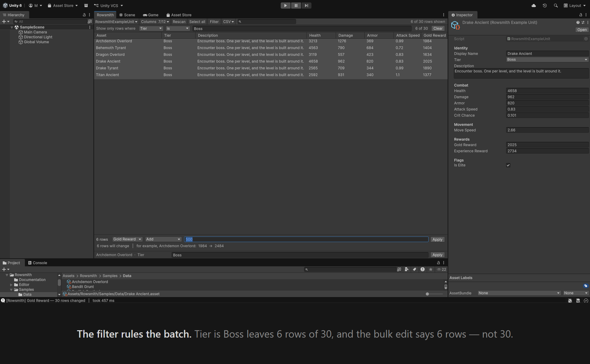
Task: Open the Columns 7/12 dropdown
Action: pos(155,22)
